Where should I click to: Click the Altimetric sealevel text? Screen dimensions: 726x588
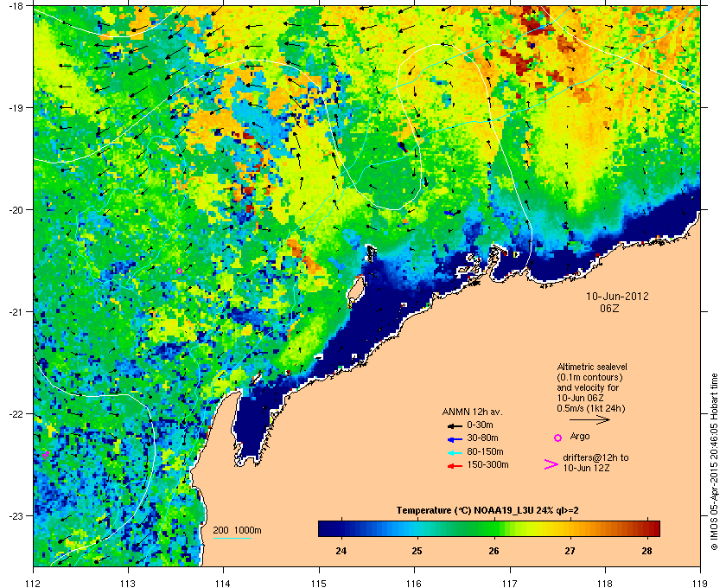(x=592, y=367)
